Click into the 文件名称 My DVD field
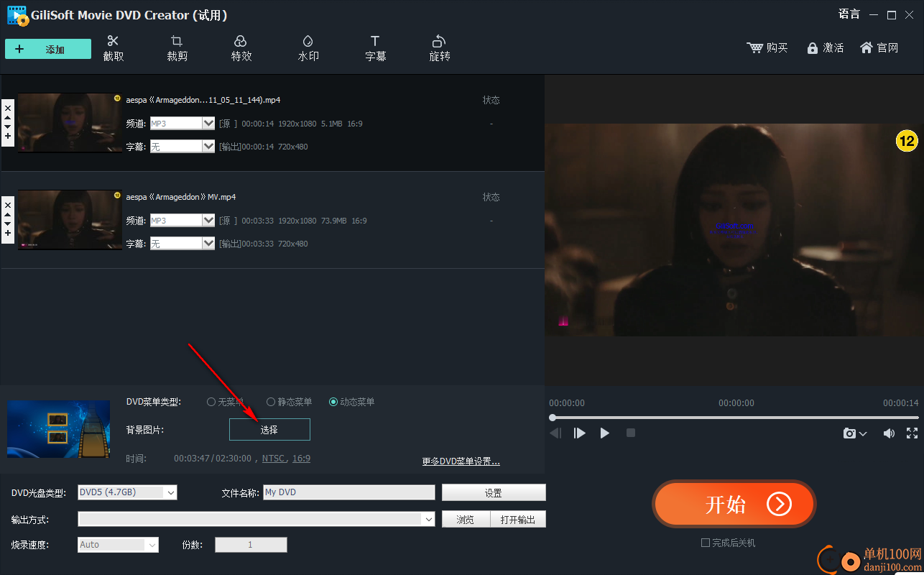 pyautogui.click(x=349, y=492)
